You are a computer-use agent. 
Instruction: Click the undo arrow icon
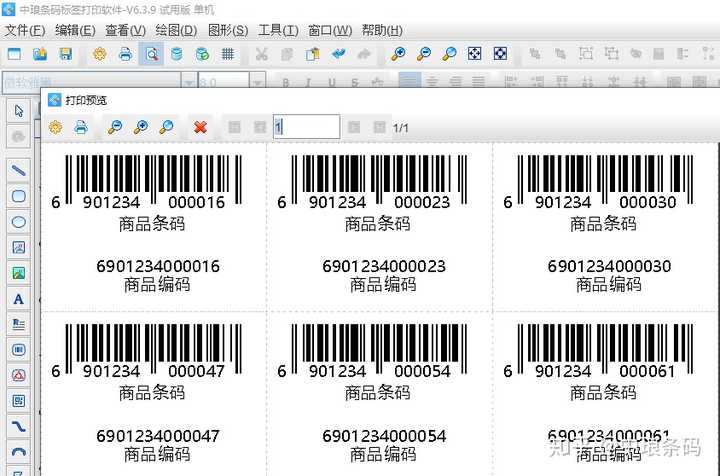click(339, 54)
